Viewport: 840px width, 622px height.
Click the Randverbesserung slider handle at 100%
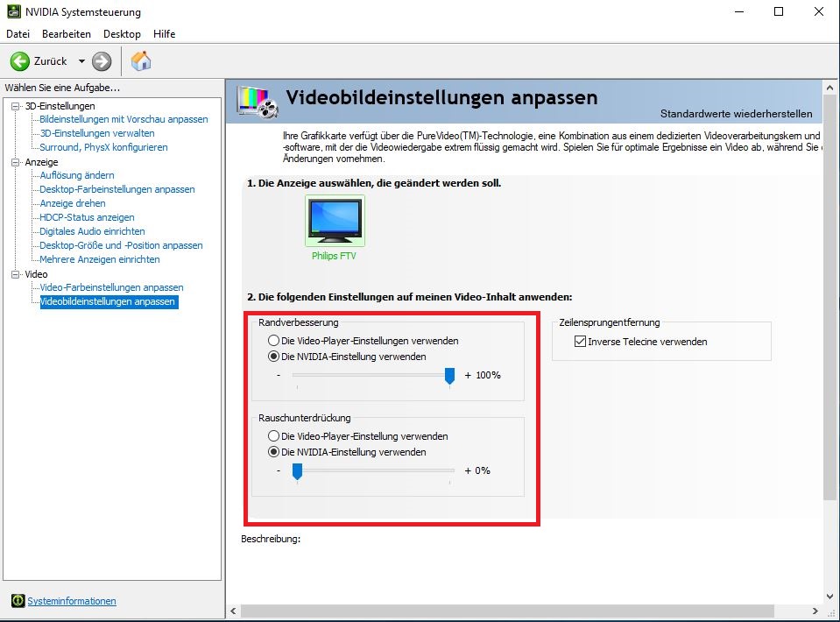pyautogui.click(x=449, y=376)
